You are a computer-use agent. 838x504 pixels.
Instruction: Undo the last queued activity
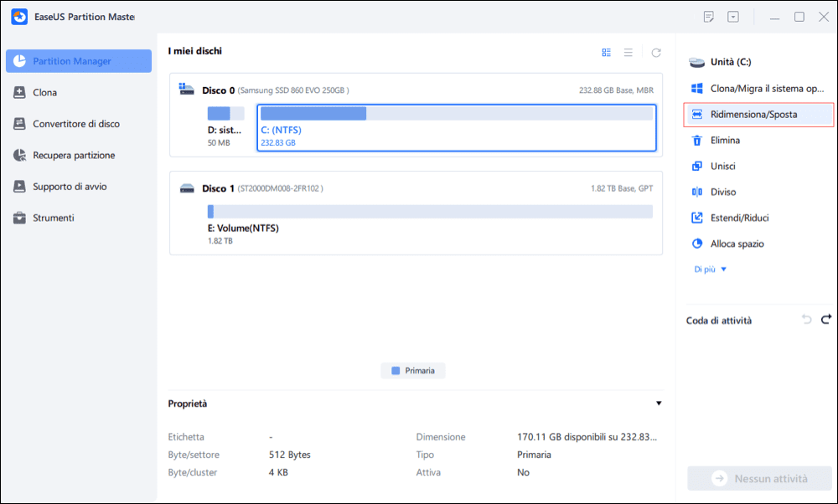point(806,319)
